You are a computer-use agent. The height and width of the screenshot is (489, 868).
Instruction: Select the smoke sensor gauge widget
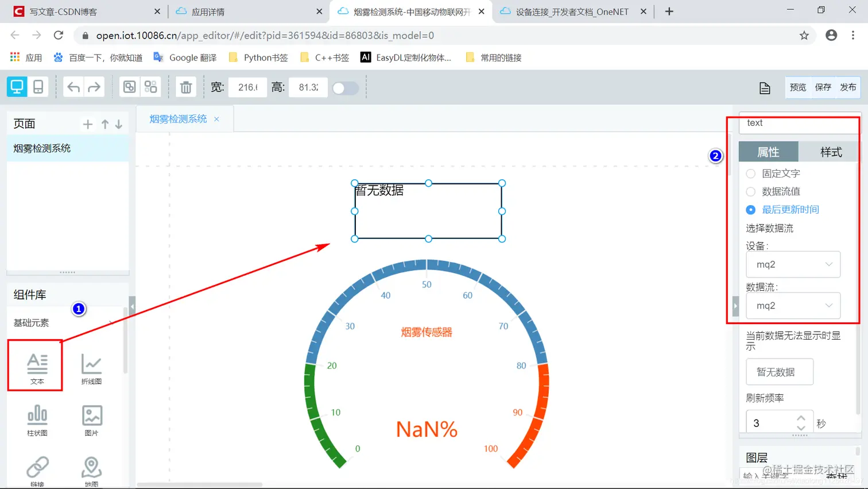(x=427, y=364)
